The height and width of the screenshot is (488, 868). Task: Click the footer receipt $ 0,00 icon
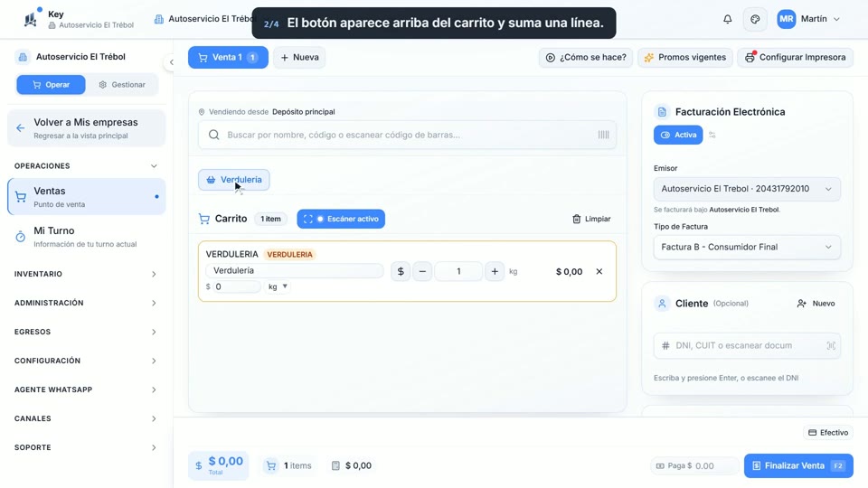click(x=335, y=466)
